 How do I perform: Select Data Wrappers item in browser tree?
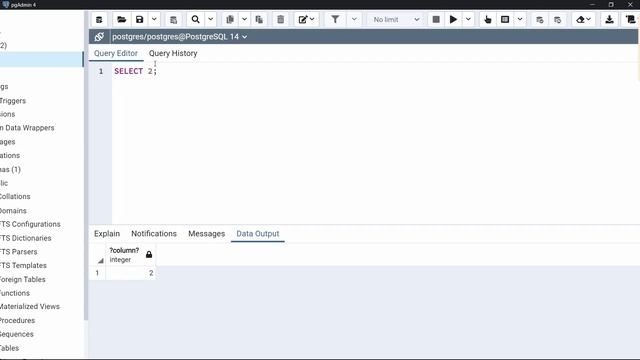click(27, 128)
